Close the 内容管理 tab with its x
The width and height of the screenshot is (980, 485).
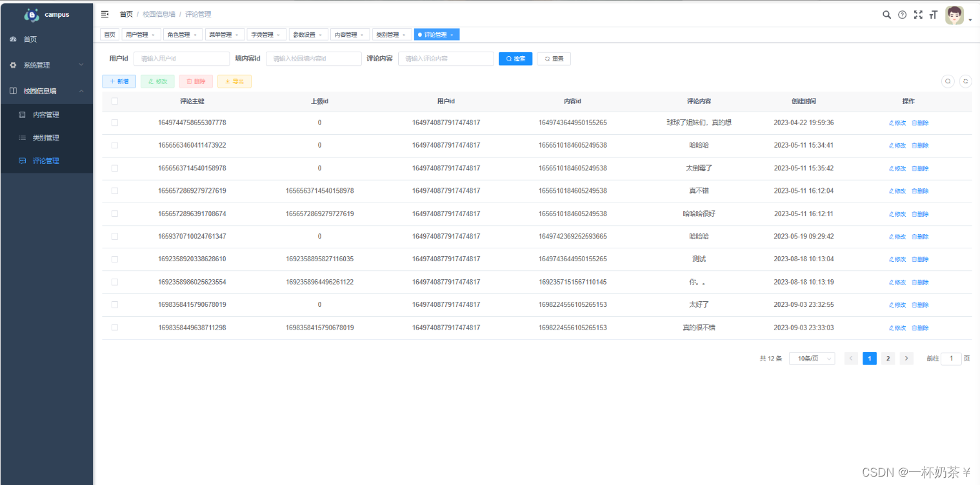coord(361,35)
